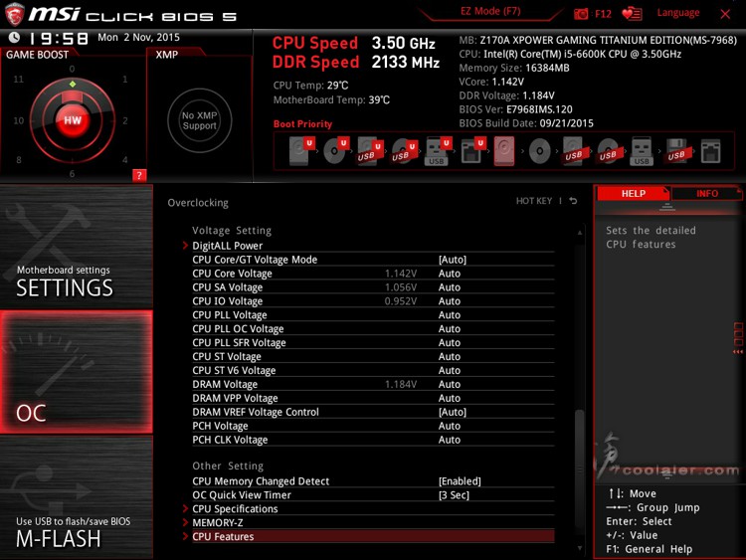The height and width of the screenshot is (560, 746).
Task: Choose the UEFI network boot icon
Action: tap(472, 151)
